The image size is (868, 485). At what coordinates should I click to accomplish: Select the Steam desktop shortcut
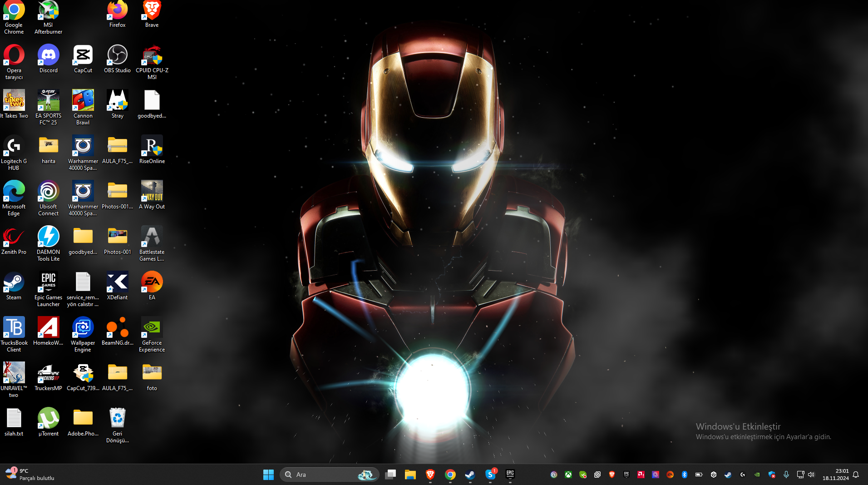point(14,286)
